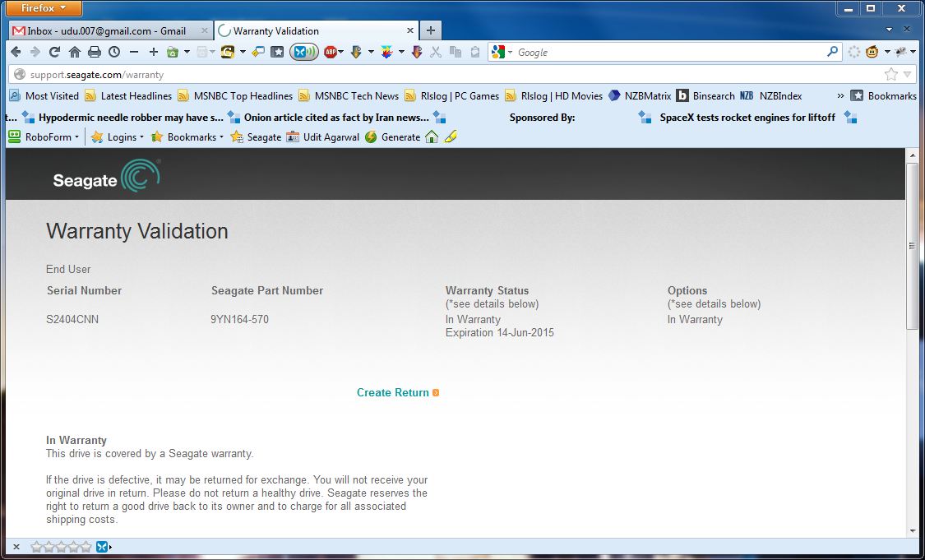The width and height of the screenshot is (925, 560).
Task: Click the Create Return link
Action: pyautogui.click(x=398, y=392)
